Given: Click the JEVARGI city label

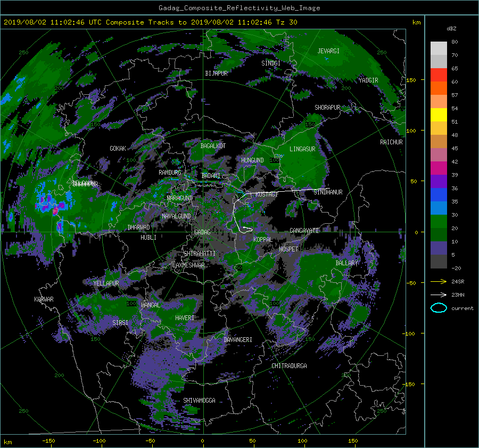Looking at the screenshot, I should (x=328, y=51).
